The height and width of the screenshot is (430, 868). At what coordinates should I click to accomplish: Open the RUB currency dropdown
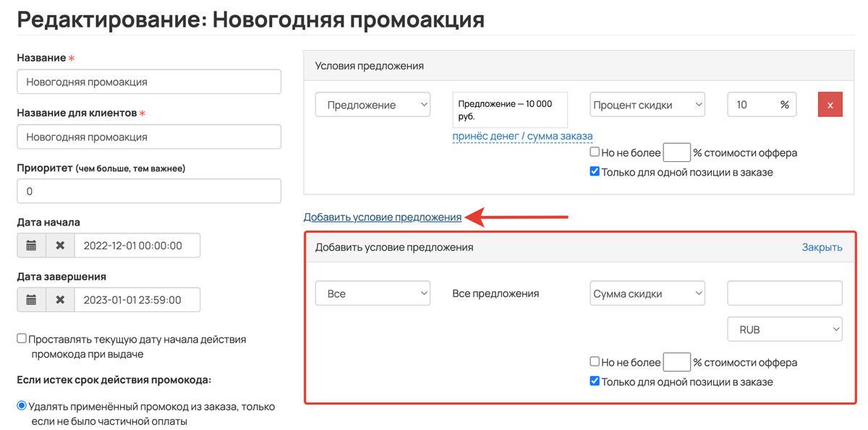pos(785,330)
